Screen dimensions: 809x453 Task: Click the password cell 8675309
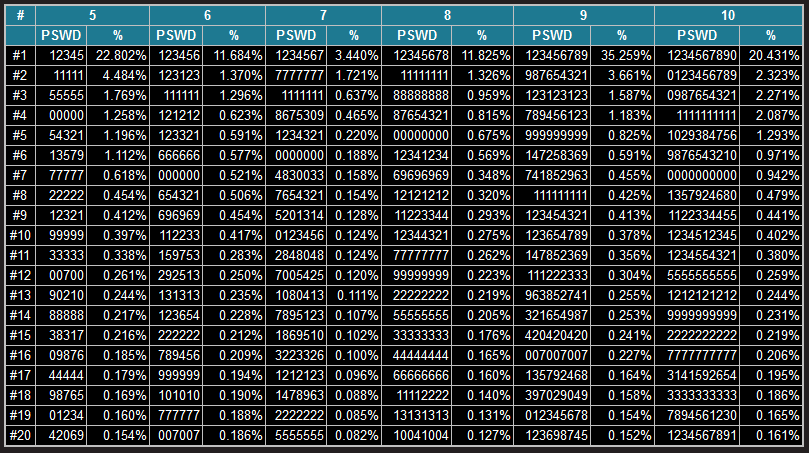tap(298, 115)
